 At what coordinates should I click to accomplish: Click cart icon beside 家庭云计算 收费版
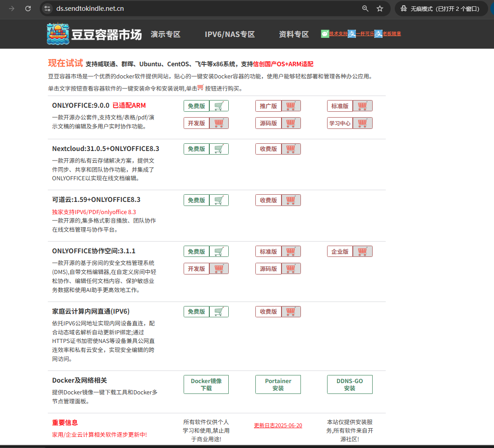291,312
